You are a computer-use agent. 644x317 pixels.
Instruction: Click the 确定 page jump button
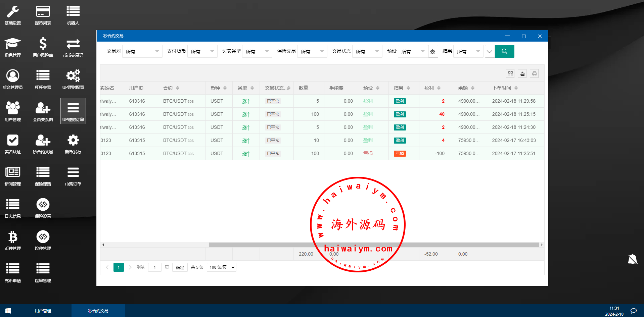click(x=180, y=267)
